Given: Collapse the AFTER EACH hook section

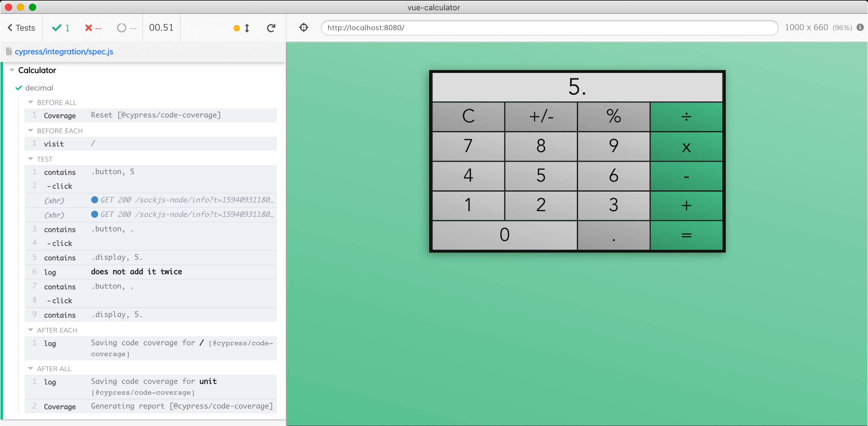Looking at the screenshot, I should (x=31, y=330).
